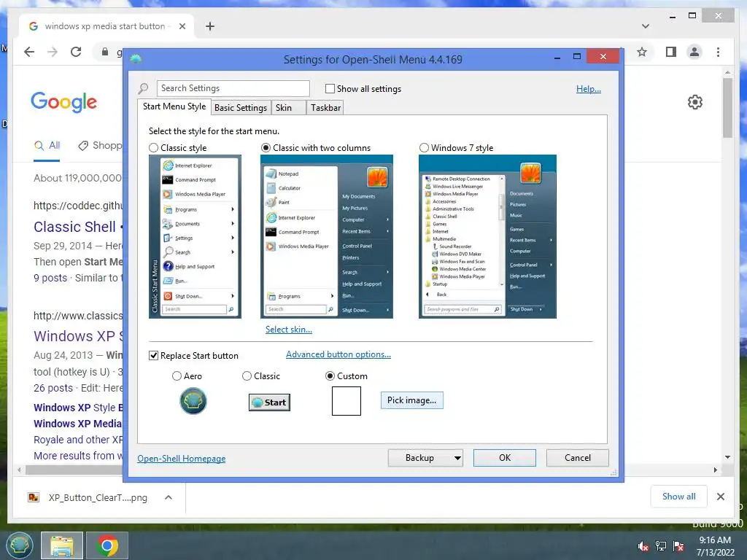Click the Windows 7 style menu preview thumbnail
Image resolution: width=747 pixels, height=560 pixels.
pyautogui.click(x=487, y=237)
